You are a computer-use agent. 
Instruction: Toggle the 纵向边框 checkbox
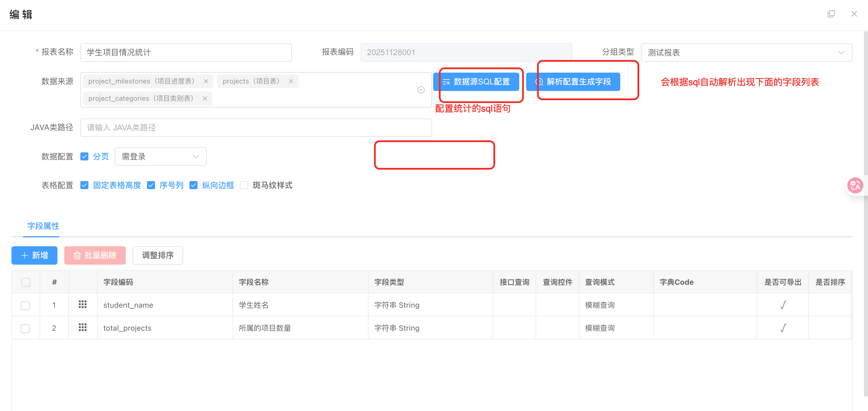point(193,185)
